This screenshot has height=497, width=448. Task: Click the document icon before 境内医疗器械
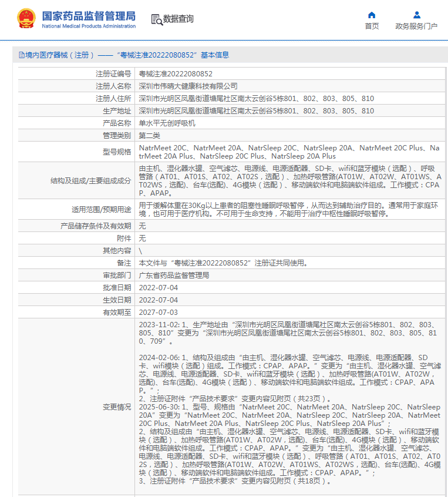pos(22,55)
